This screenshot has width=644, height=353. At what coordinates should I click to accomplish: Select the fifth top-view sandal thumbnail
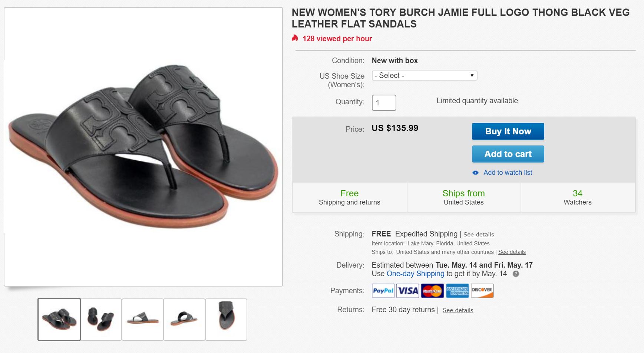pyautogui.click(x=226, y=319)
